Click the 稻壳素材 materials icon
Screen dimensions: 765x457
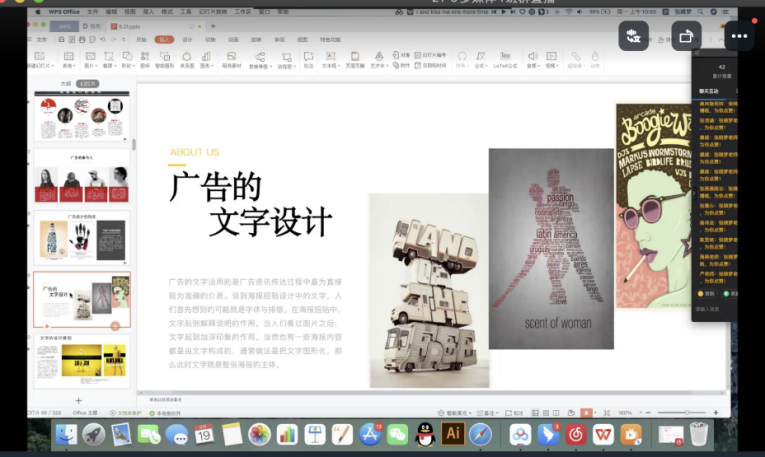tap(232, 60)
